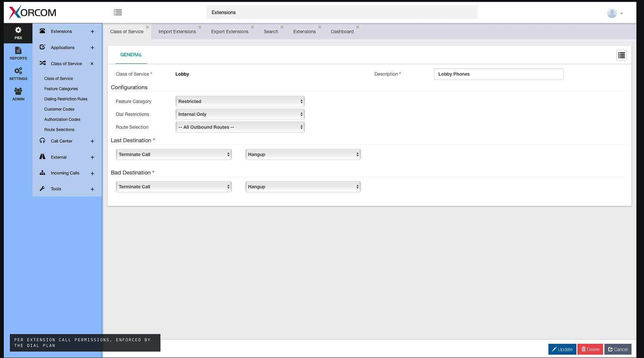Switch to the Dashboard tab
644x358 pixels.
click(x=342, y=32)
